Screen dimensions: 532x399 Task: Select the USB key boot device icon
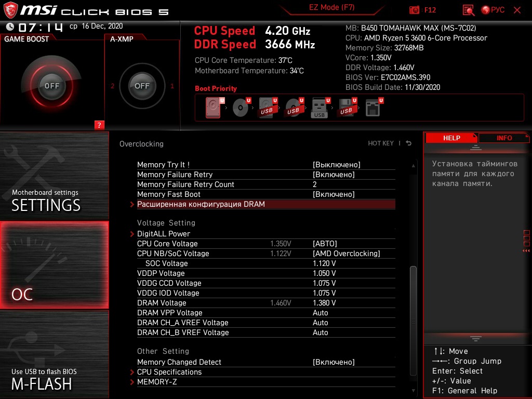(x=320, y=108)
